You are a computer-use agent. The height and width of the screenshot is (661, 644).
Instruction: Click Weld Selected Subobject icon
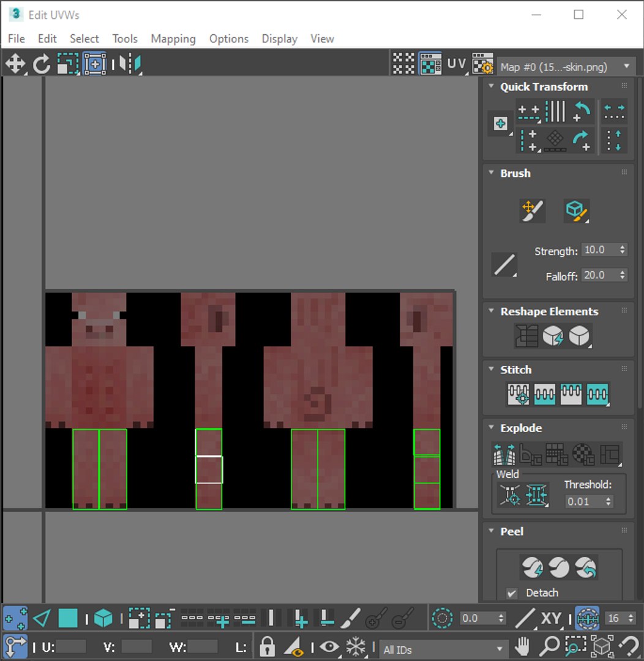536,495
